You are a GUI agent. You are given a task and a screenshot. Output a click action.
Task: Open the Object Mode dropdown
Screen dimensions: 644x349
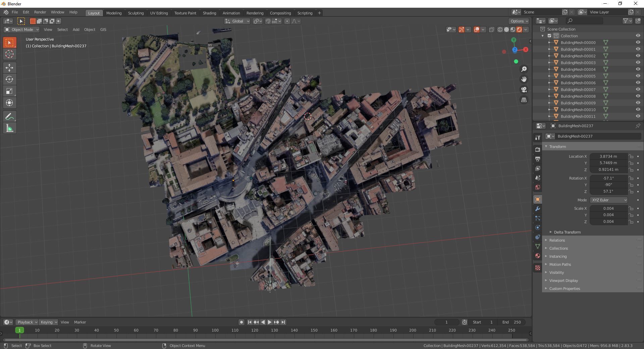point(21,30)
